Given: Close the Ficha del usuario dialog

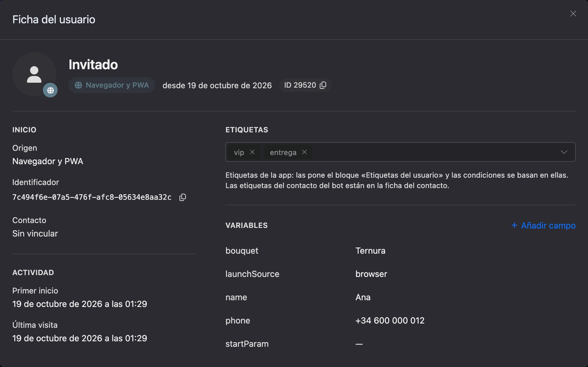Looking at the screenshot, I should (x=573, y=13).
